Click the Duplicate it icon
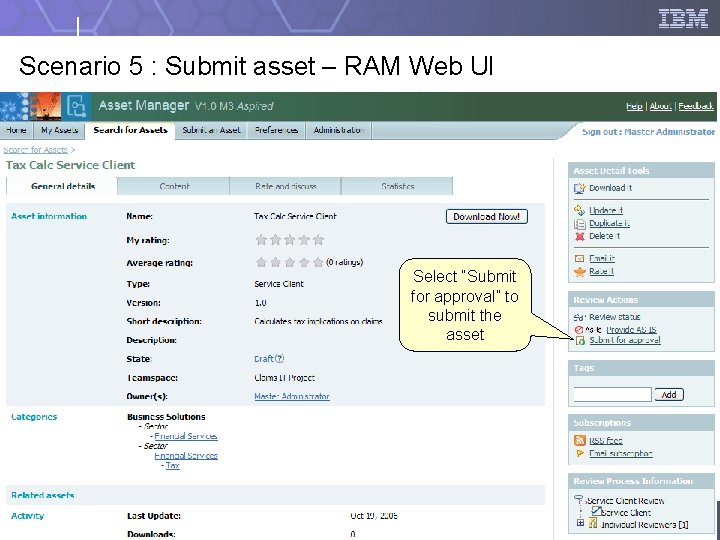Image resolution: width=720 pixels, height=540 pixels. pos(580,224)
